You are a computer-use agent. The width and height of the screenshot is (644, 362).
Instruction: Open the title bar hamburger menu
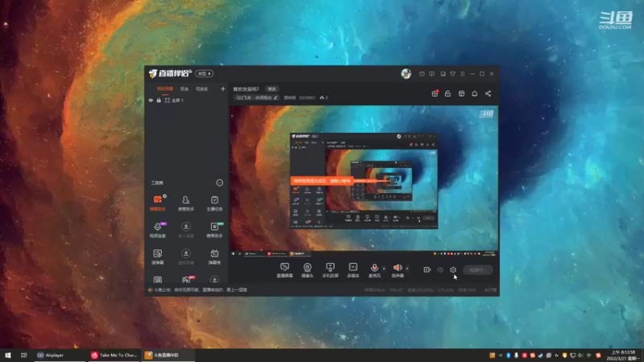coord(462,74)
